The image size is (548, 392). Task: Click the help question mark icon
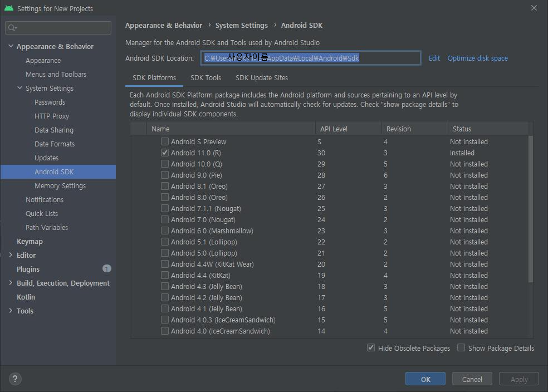(15, 379)
